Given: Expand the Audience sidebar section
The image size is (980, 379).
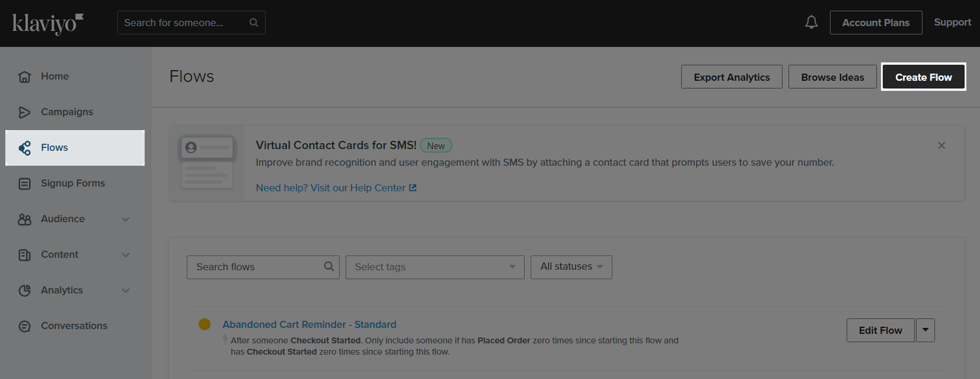Looking at the screenshot, I should click(x=126, y=220).
